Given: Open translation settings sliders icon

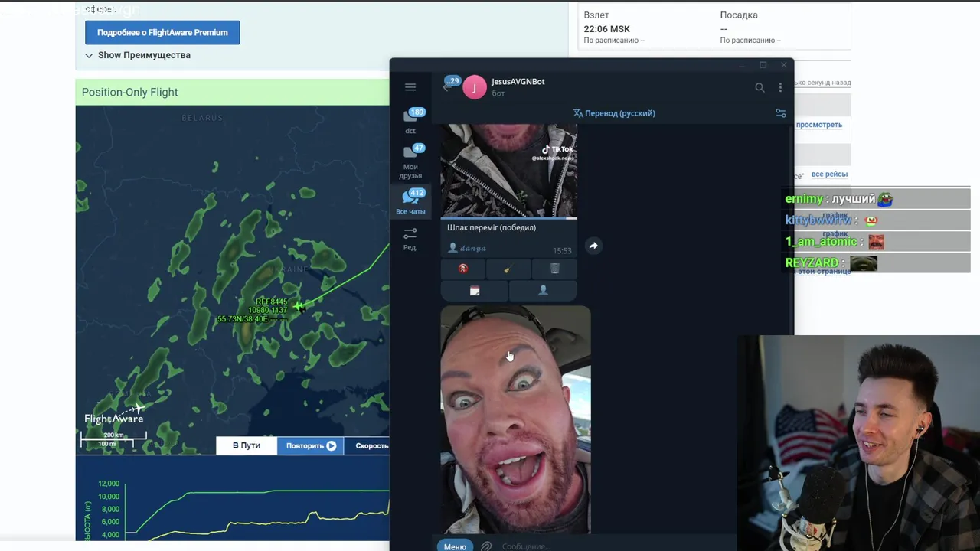Looking at the screenshot, I should click(780, 113).
